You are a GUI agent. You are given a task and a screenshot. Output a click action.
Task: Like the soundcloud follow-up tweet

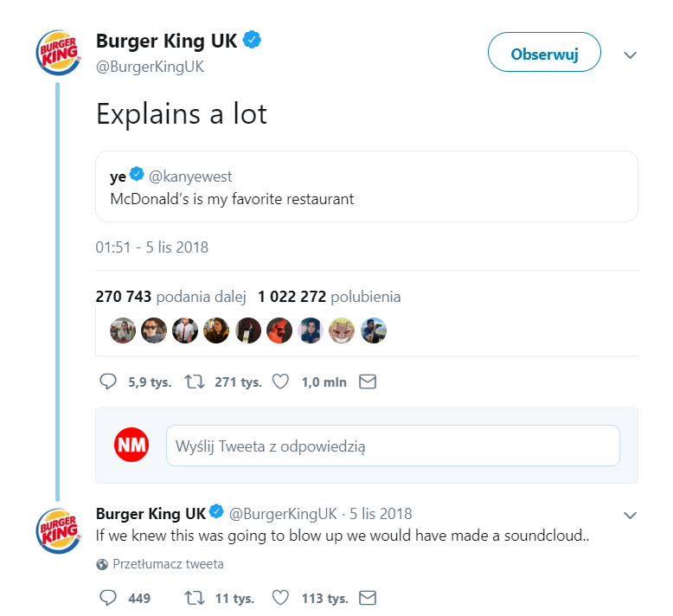[x=280, y=598]
